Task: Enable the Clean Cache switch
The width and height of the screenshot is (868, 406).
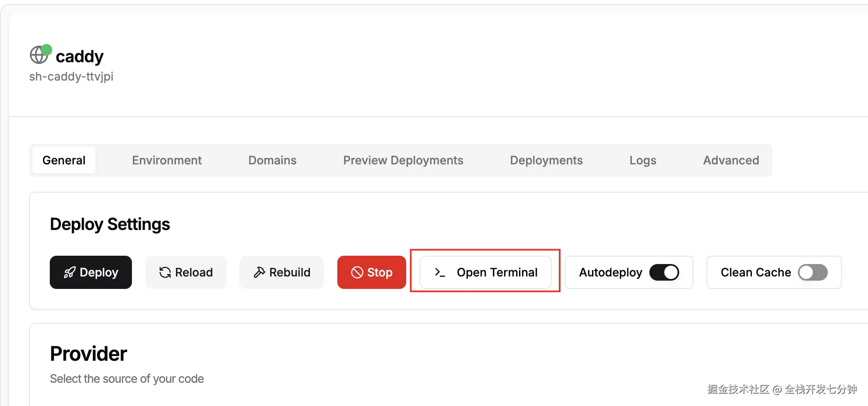Action: tap(813, 272)
